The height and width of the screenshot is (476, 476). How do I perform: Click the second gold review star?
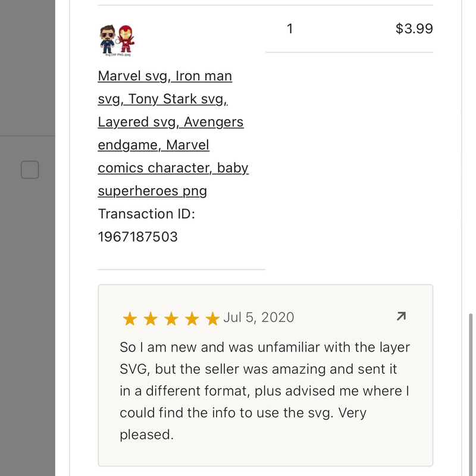pos(151,320)
